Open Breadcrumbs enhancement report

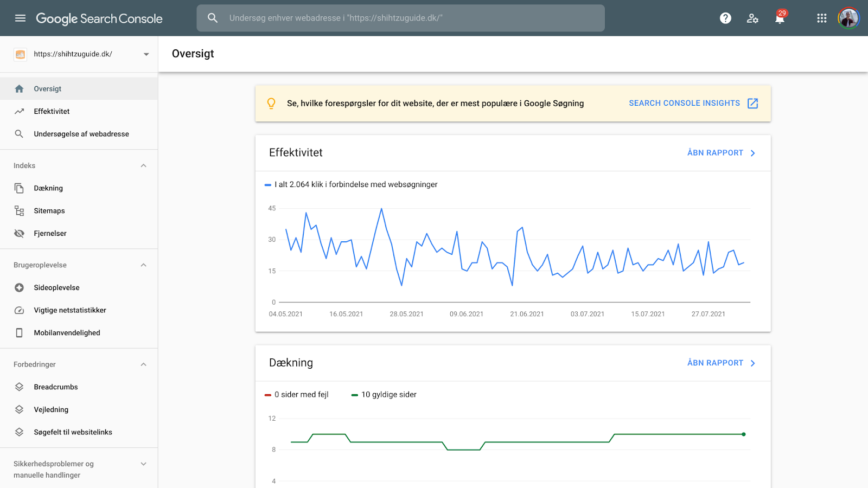click(79, 387)
